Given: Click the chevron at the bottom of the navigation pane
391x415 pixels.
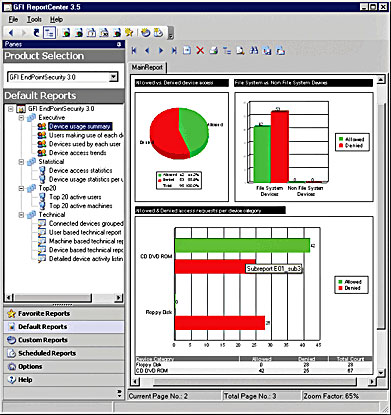Looking at the screenshot, I should 120,393.
